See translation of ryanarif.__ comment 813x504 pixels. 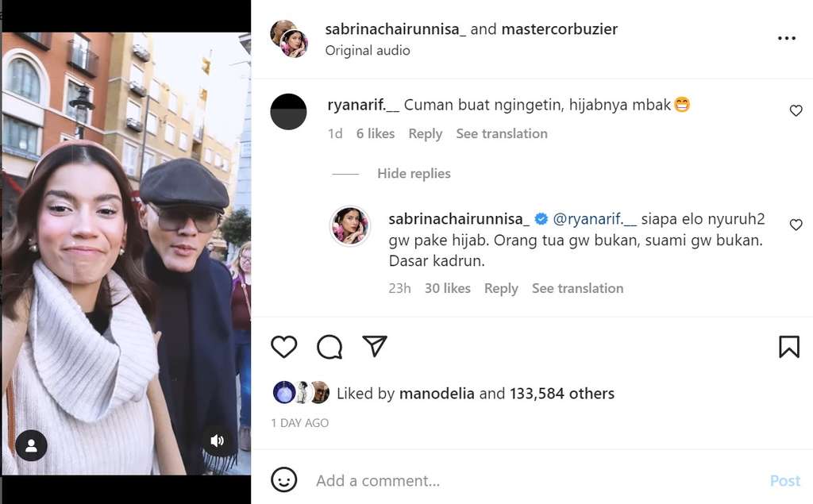click(x=501, y=134)
